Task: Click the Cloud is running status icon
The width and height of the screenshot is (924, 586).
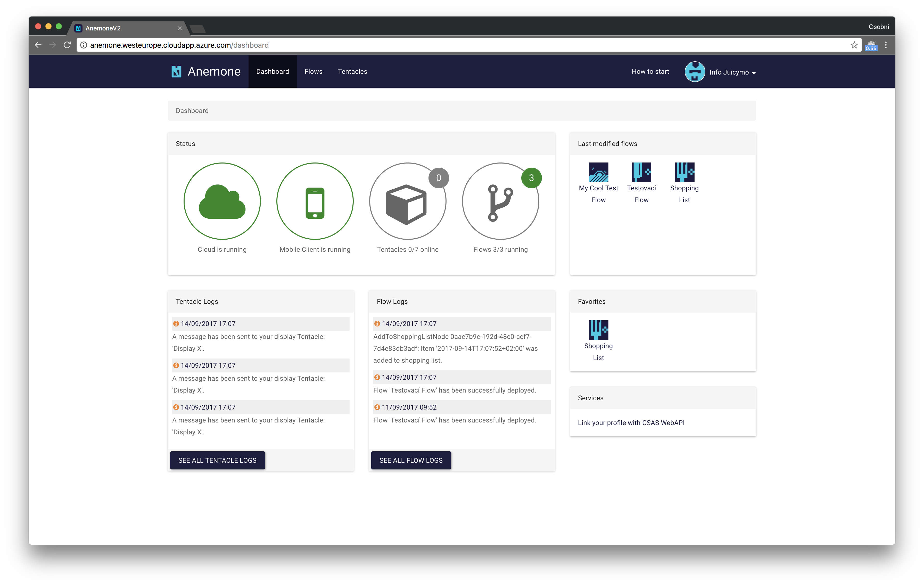Action: [222, 201]
